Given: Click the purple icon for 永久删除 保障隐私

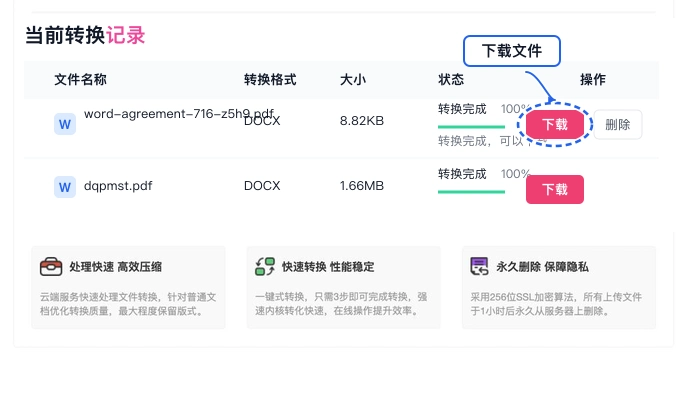Looking at the screenshot, I should click(479, 266).
